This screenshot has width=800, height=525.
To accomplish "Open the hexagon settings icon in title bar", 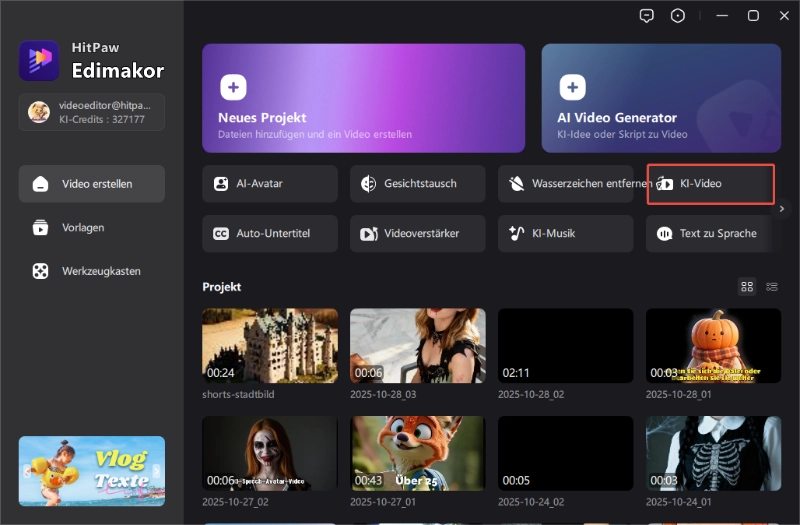I will click(679, 16).
